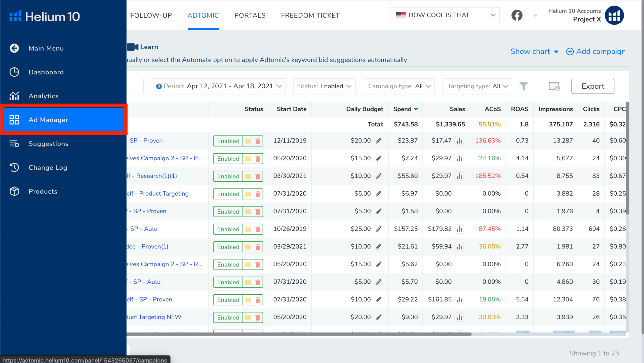Open the FREEDOM TICKET tab

(310, 15)
